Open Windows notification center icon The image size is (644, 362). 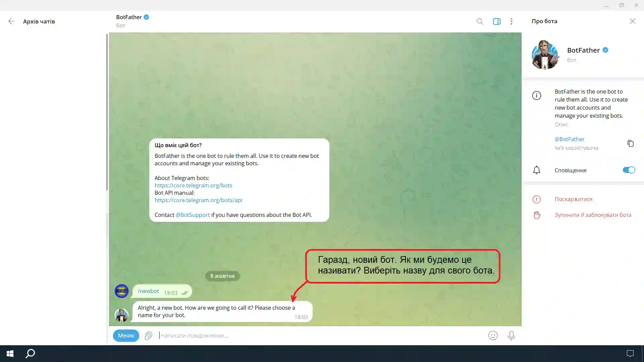click(630, 353)
